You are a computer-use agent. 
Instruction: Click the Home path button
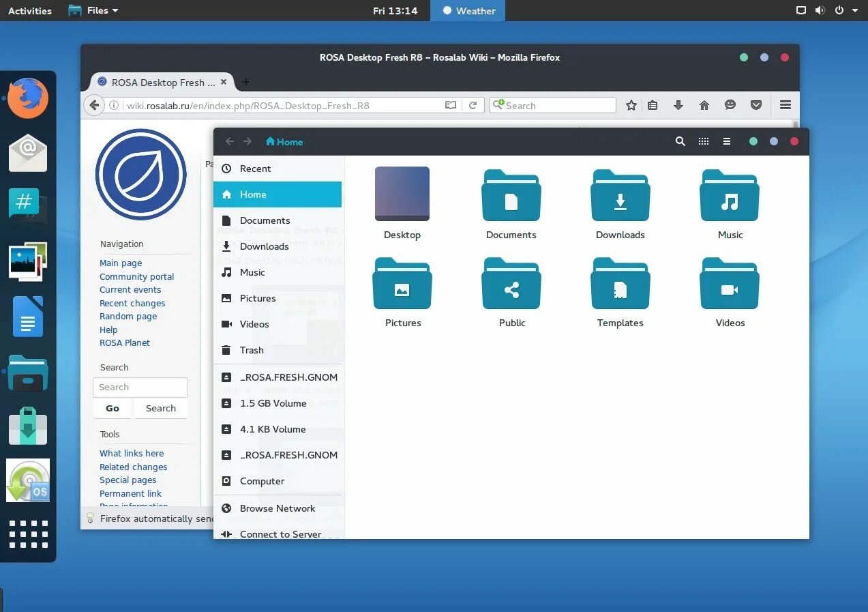point(284,142)
